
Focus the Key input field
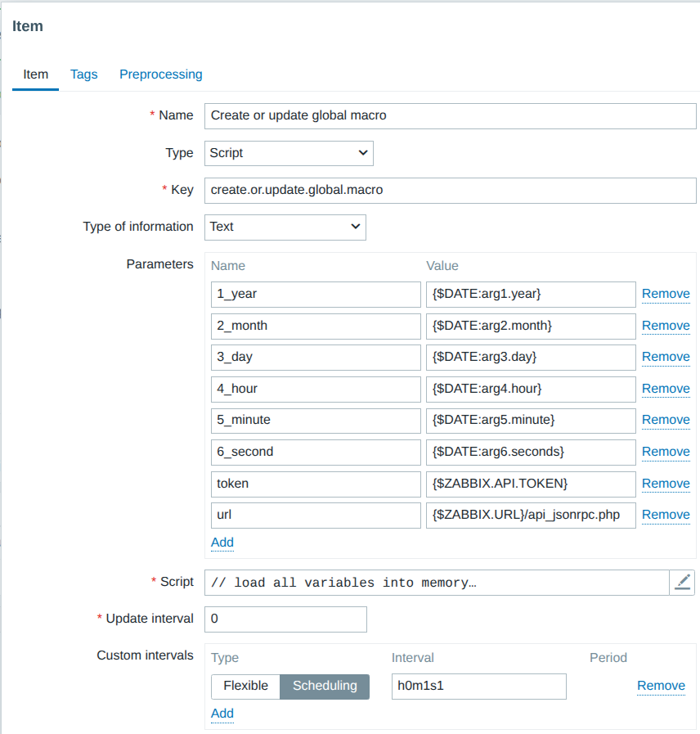point(450,190)
